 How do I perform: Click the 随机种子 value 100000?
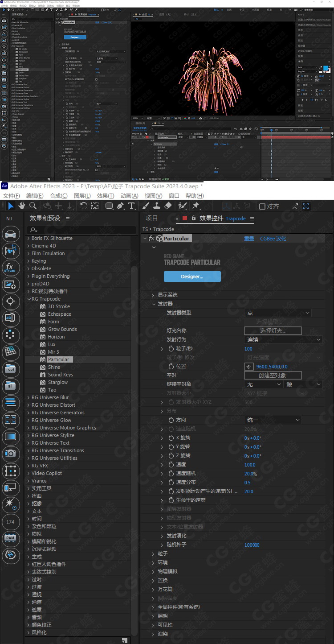coord(252,545)
